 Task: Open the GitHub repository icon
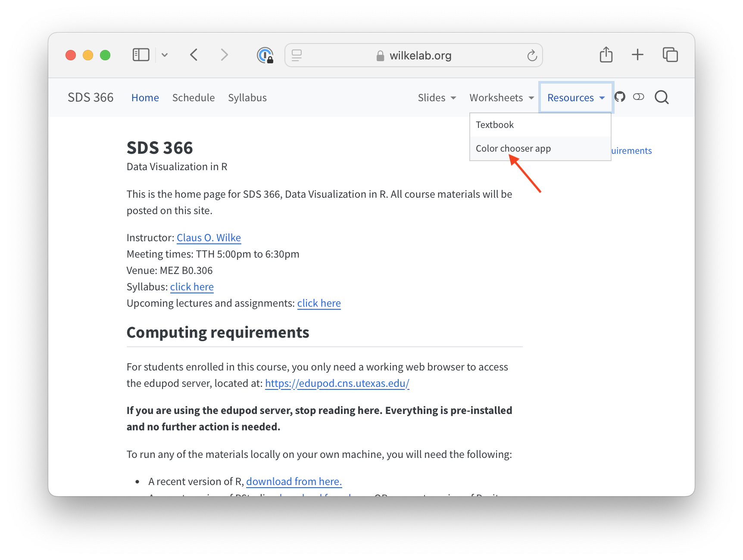tap(620, 97)
